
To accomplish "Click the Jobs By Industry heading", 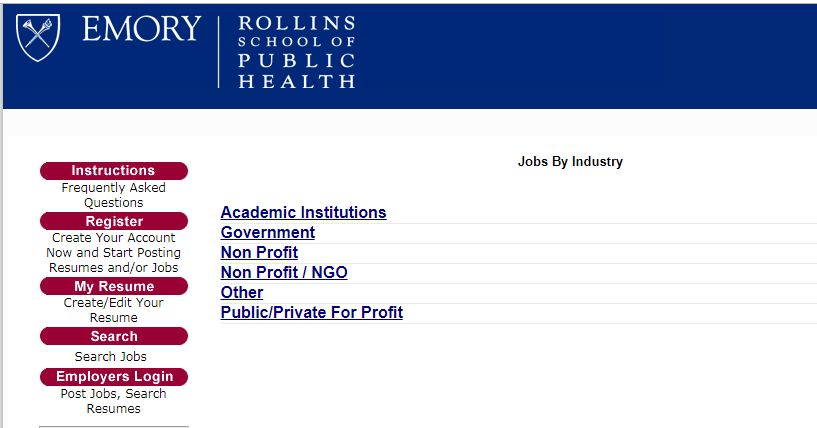I will [570, 161].
